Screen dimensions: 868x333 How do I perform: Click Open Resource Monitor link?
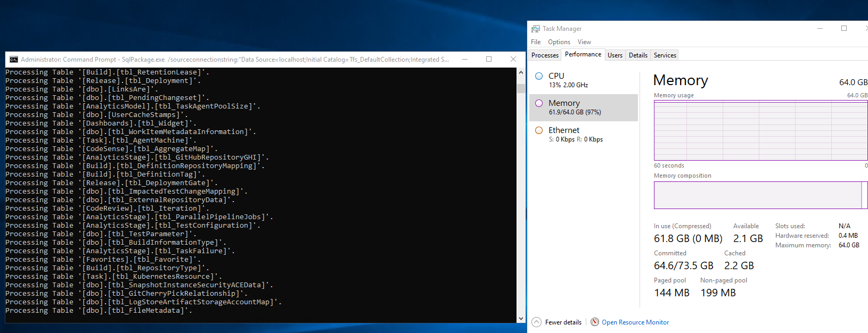click(x=635, y=322)
